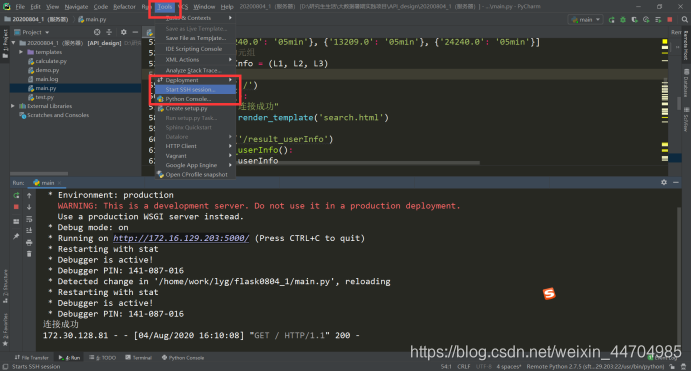Viewport: 692px width, 371px height.
Task: Click the green debug bug icon
Action: click(623, 20)
